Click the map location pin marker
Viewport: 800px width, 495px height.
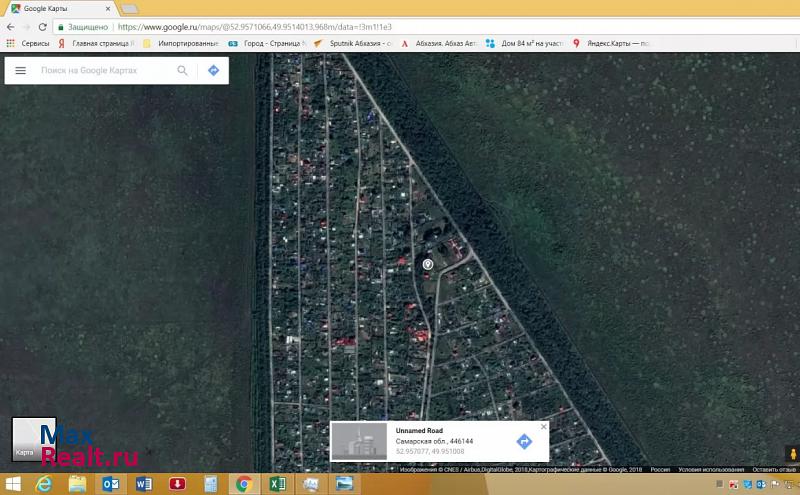coord(427,264)
